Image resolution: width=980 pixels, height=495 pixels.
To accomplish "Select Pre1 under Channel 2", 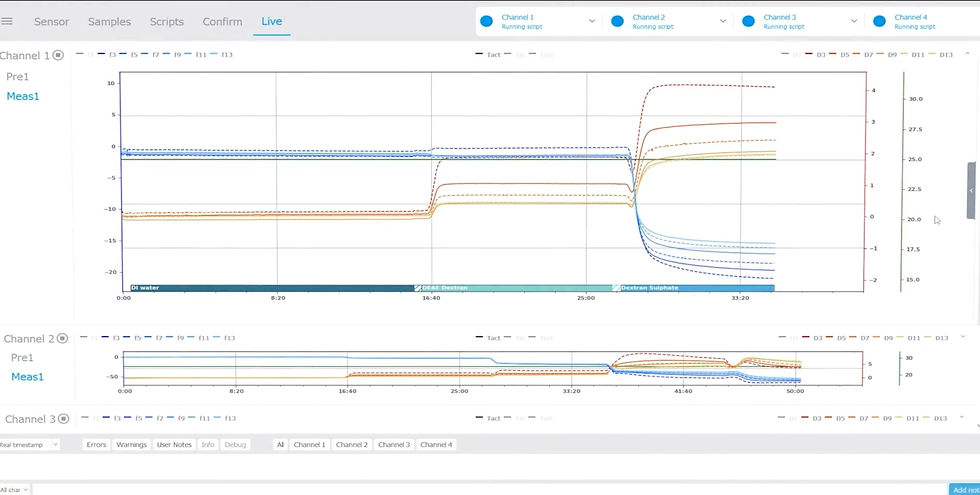I will click(22, 358).
